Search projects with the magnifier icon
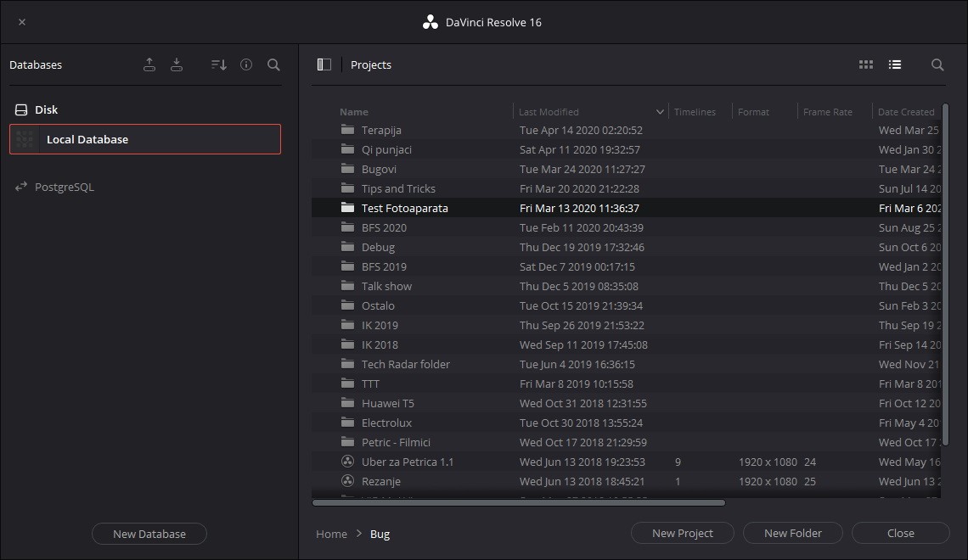Screen dimensions: 968x560 (x=937, y=64)
